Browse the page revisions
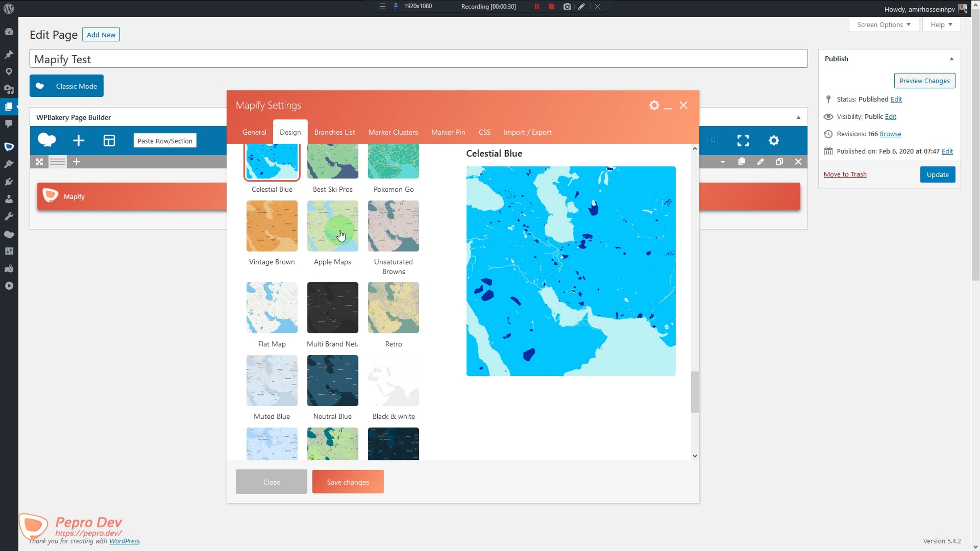The height and width of the screenshot is (551, 980). coord(890,134)
